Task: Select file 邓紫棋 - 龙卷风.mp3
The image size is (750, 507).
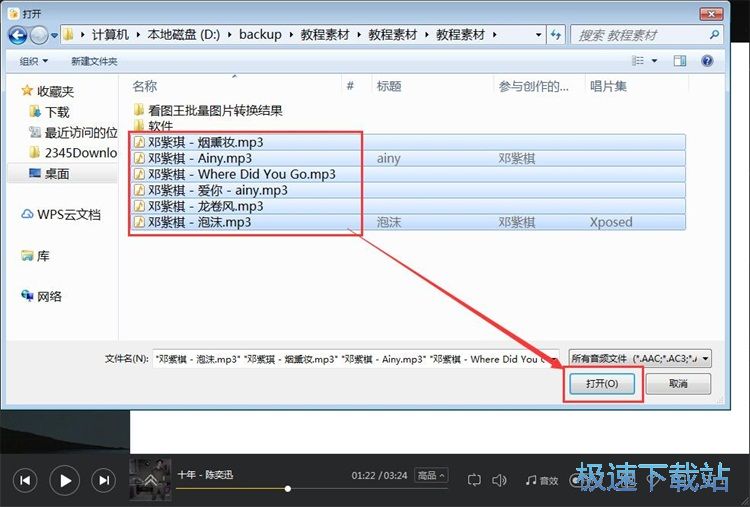Action: 407,206
